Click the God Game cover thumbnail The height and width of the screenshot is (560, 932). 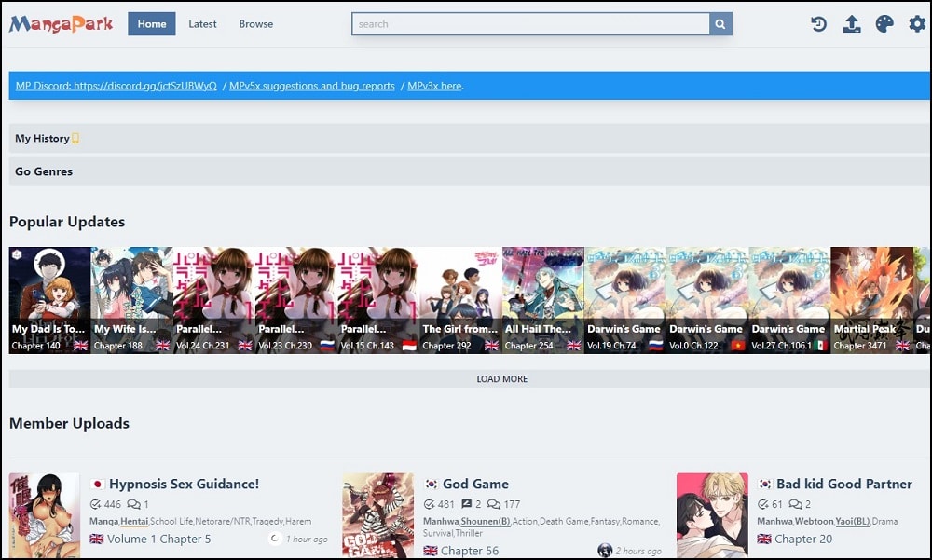coord(378,515)
